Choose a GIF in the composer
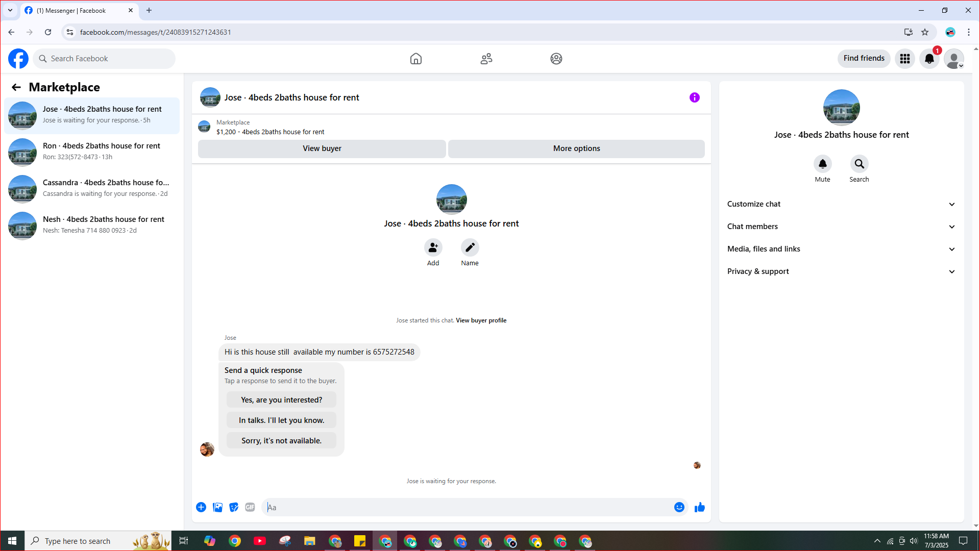 coord(250,507)
